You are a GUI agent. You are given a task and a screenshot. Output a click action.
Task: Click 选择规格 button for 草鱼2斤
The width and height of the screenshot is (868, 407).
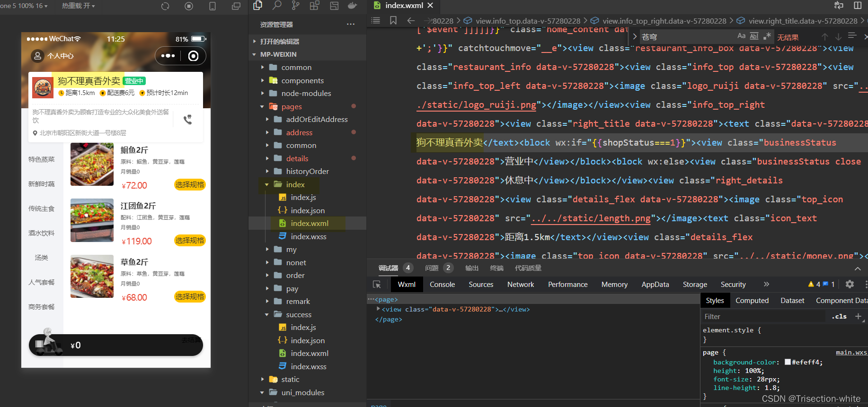190,296
